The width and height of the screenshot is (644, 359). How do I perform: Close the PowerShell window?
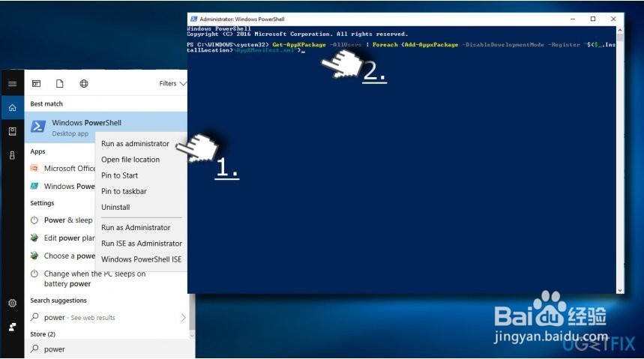(613, 19)
